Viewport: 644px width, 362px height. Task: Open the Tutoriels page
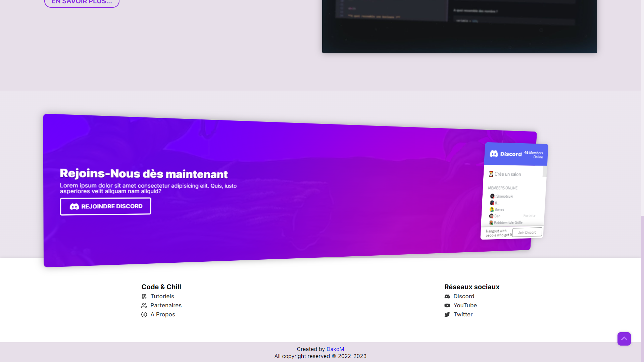[x=162, y=296]
